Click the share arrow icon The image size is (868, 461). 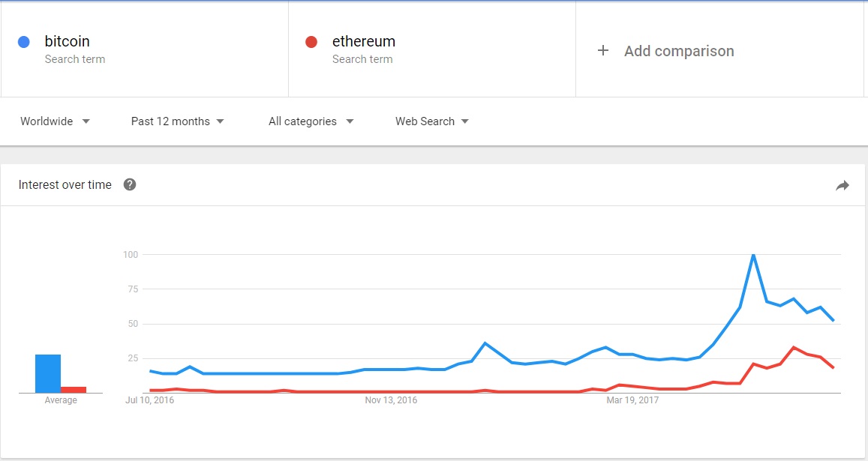click(x=842, y=186)
